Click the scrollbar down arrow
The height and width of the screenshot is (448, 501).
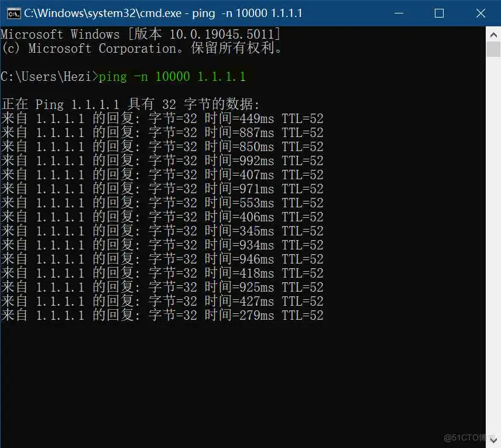[493, 440]
